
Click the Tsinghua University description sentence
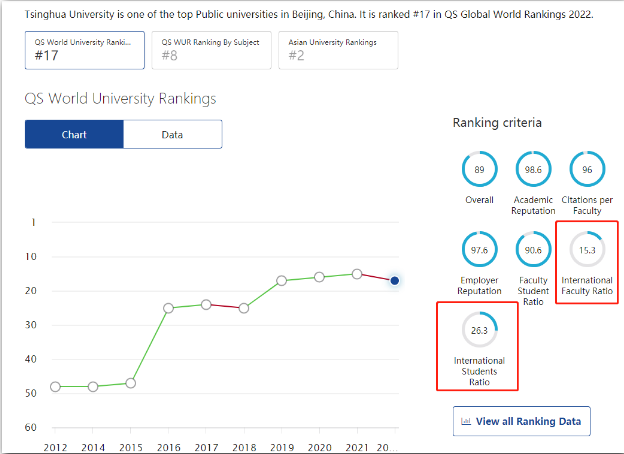click(309, 15)
